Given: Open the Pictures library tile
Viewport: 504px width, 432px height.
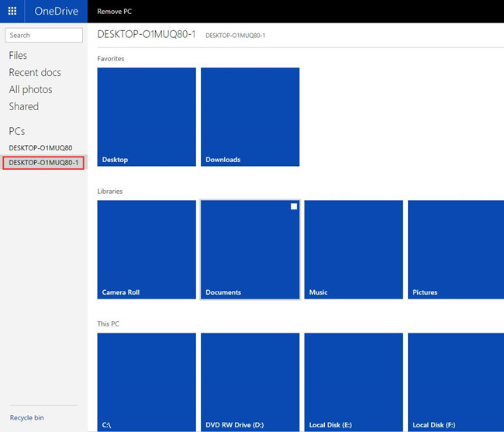Looking at the screenshot, I should point(456,250).
